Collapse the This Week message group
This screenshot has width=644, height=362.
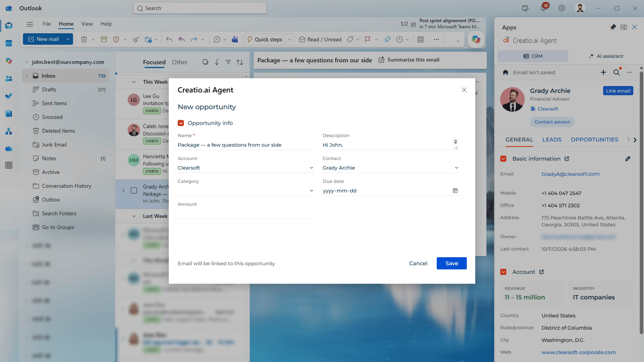[134, 82]
